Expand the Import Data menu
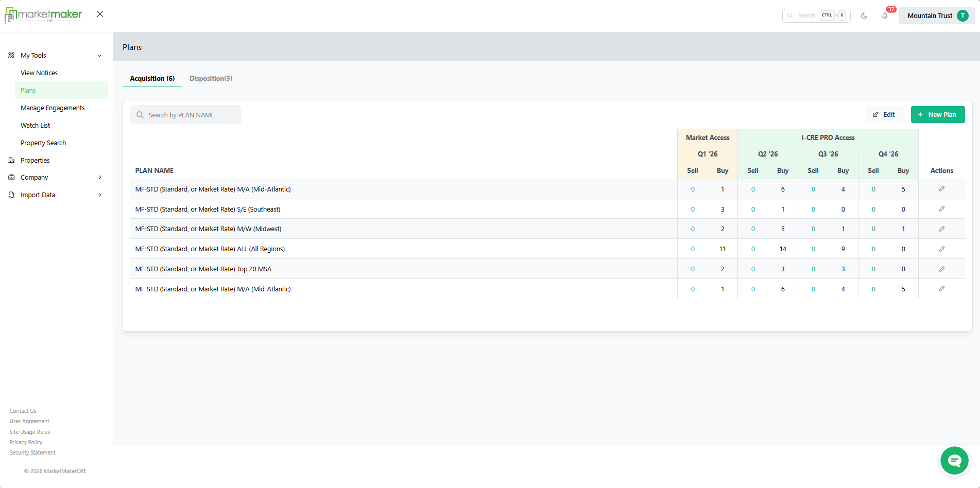 pyautogui.click(x=99, y=195)
